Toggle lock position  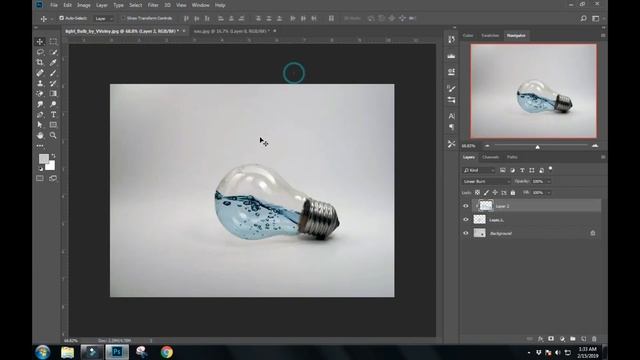(495, 193)
